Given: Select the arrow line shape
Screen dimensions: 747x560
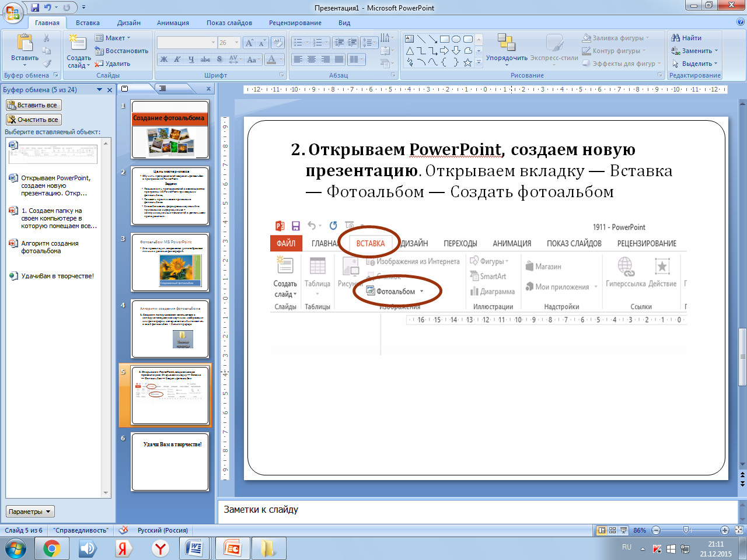Looking at the screenshot, I should 433,39.
